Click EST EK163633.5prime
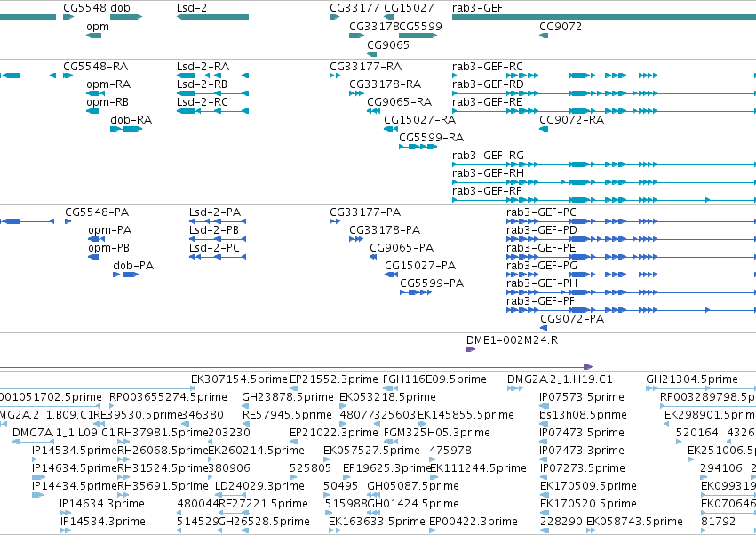This screenshot has width=756, height=535. click(377, 522)
